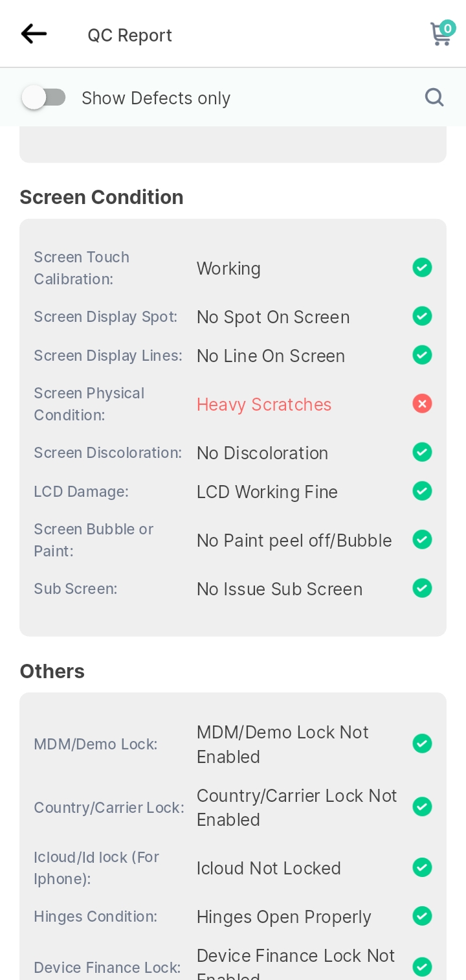Tap the QC Report page title

coord(130,35)
